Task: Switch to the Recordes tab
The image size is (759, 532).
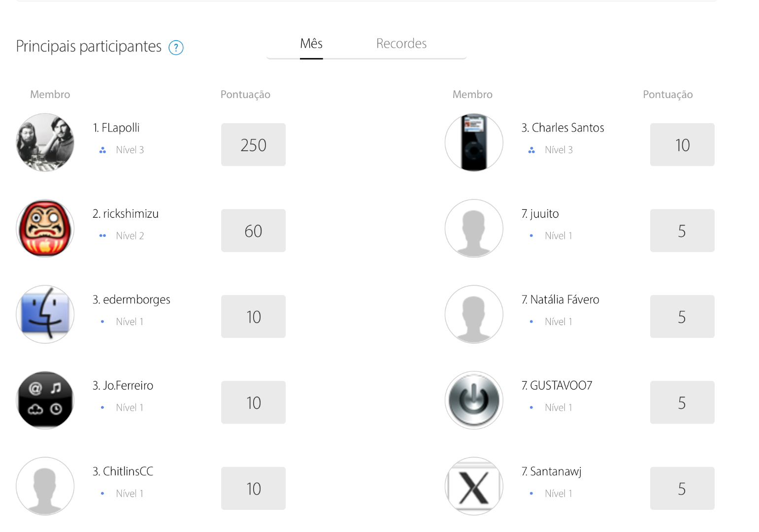Action: click(401, 44)
